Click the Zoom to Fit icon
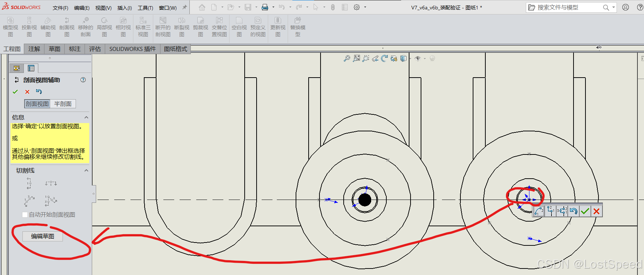 (x=347, y=58)
